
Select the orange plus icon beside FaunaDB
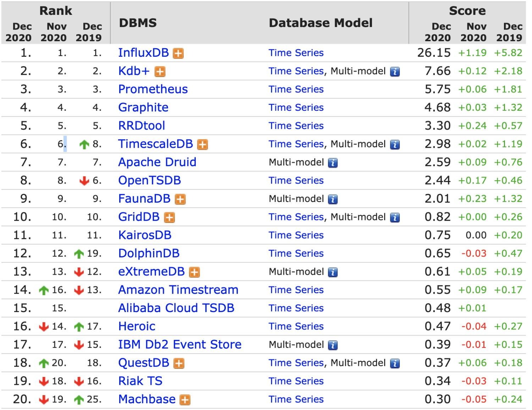coord(181,199)
